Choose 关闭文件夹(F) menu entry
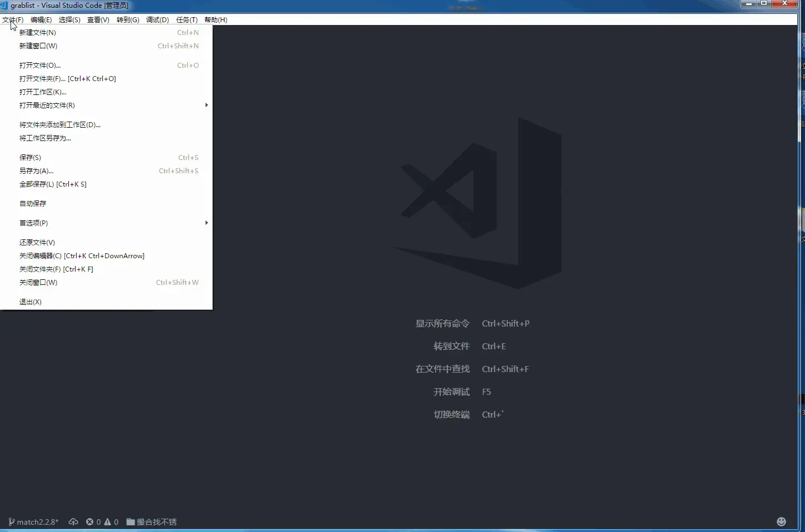The width and height of the screenshot is (805, 532). coord(106,269)
